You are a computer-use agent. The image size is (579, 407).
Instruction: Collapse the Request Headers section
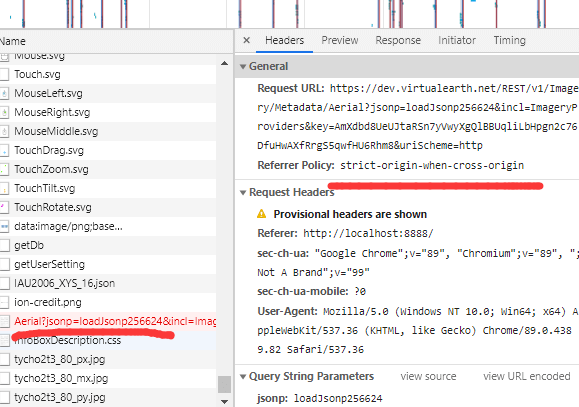243,192
